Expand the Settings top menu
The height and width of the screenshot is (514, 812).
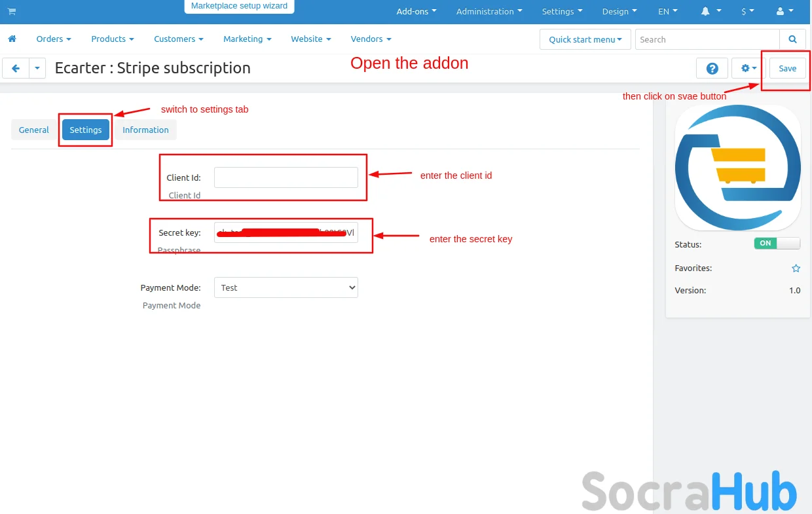click(562, 11)
